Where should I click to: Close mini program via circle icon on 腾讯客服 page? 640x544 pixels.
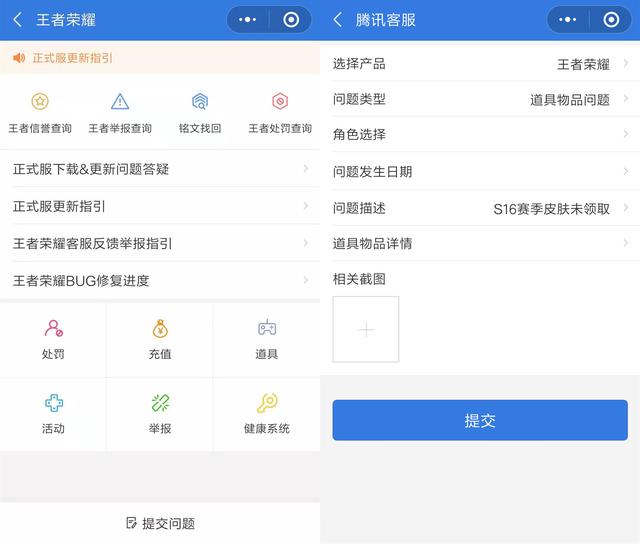[611, 20]
